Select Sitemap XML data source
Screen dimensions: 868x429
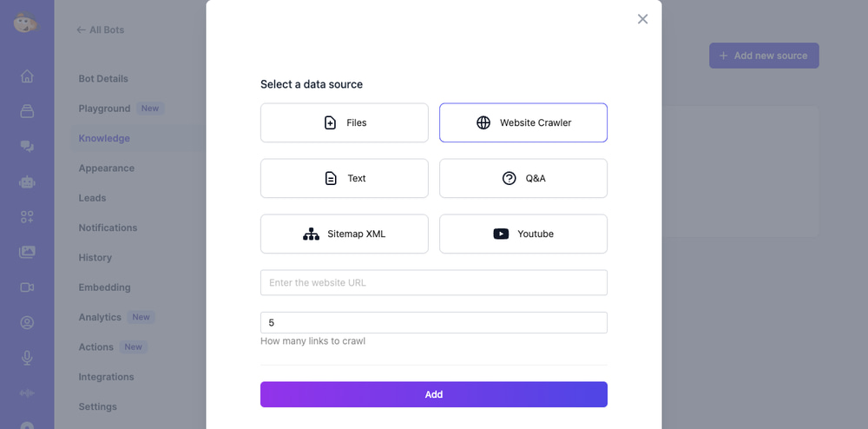pos(345,234)
